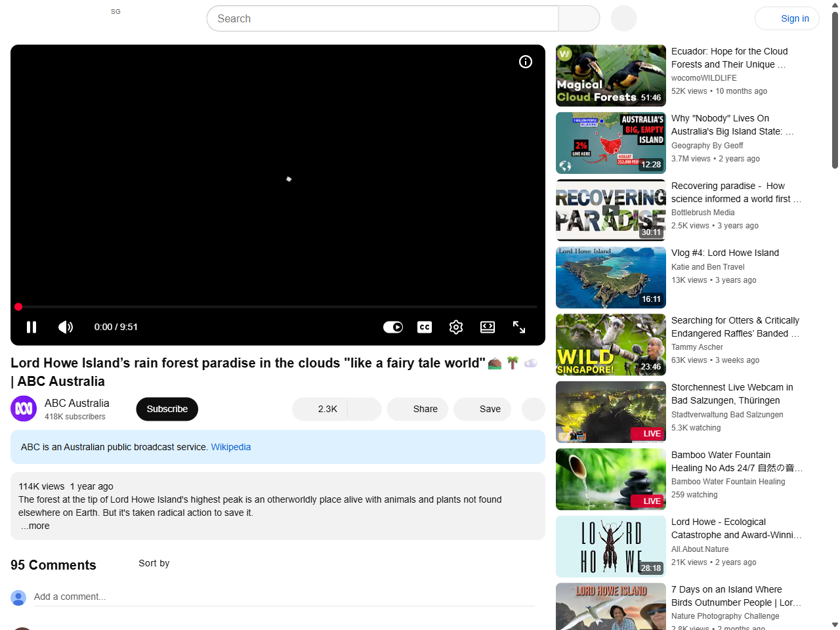Click Bottlebrush Media channel name
This screenshot has height=630, width=840.
pos(703,213)
